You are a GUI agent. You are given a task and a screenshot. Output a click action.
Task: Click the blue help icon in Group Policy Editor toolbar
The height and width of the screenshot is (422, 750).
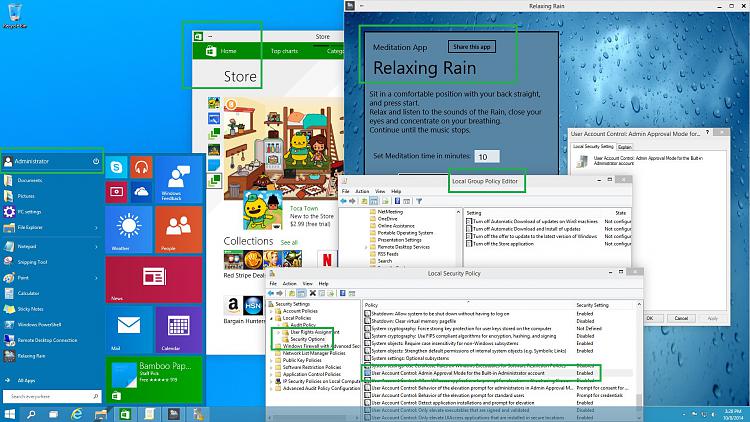(x=397, y=201)
